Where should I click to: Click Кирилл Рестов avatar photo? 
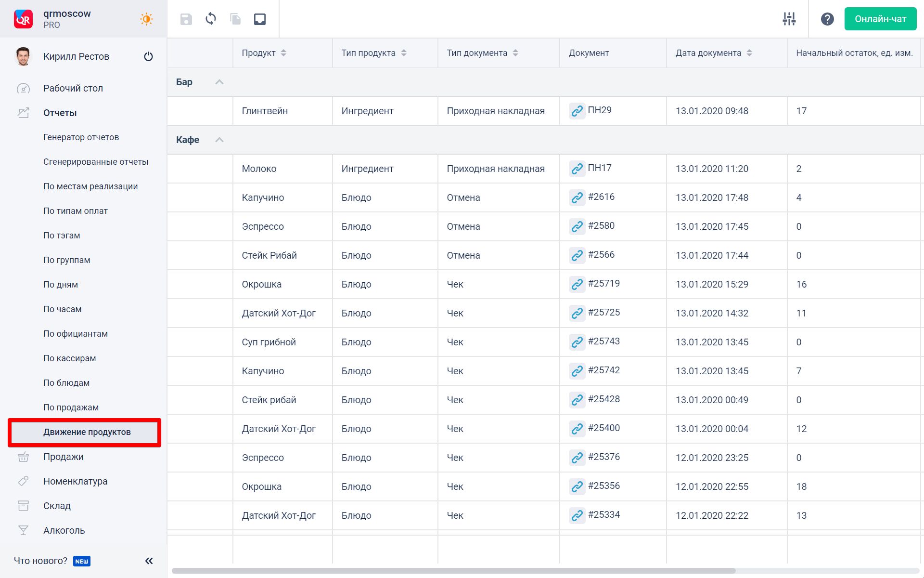pyautogui.click(x=23, y=56)
